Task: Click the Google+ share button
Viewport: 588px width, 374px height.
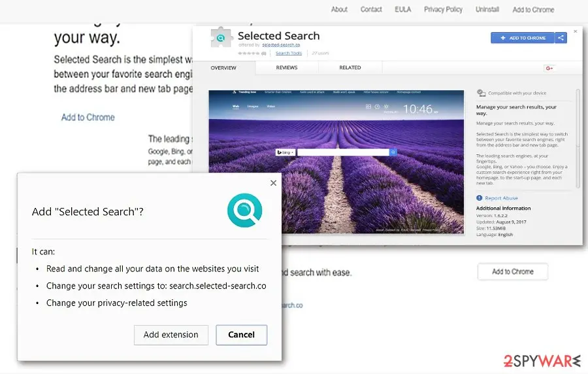Action: tap(549, 68)
